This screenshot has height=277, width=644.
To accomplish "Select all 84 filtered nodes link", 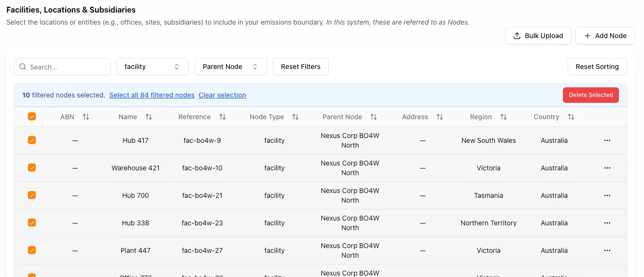I will (x=152, y=95).
